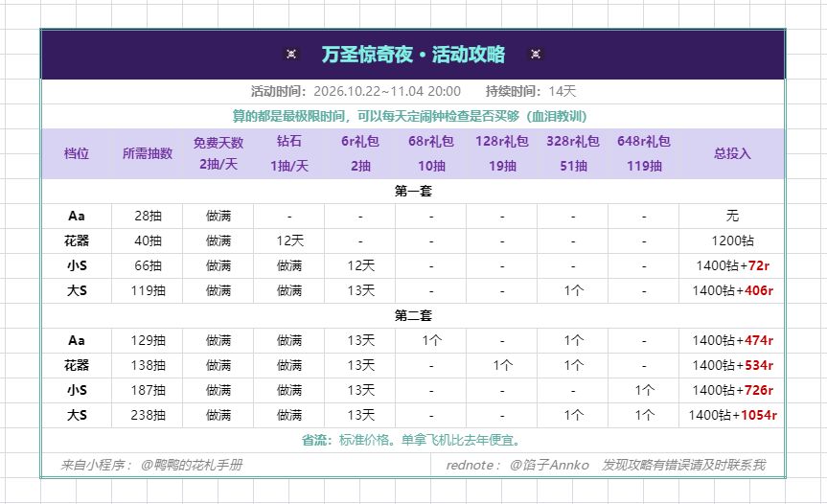Click the 1400钻+72r total cell
This screenshot has height=504, width=827.
(x=732, y=265)
